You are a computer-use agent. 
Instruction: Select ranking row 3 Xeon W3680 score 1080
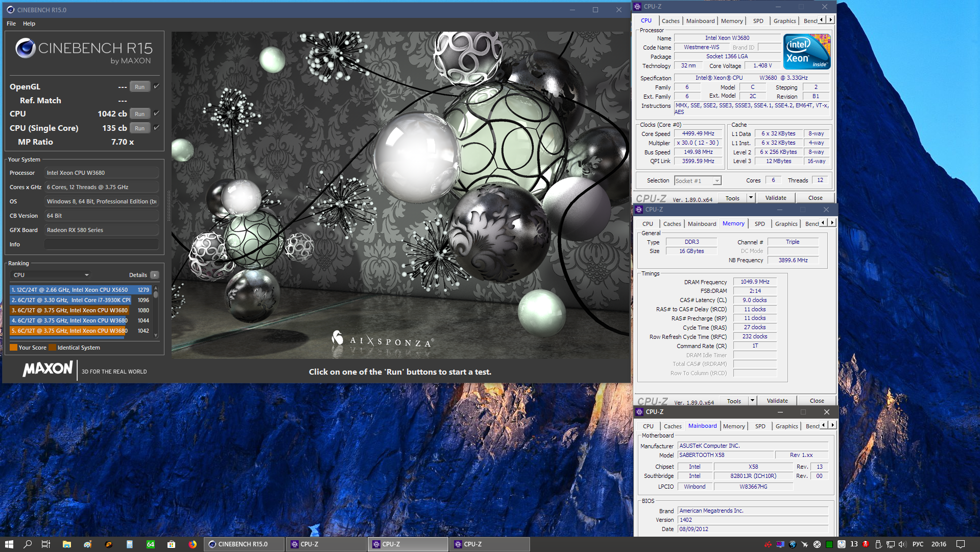tap(81, 310)
